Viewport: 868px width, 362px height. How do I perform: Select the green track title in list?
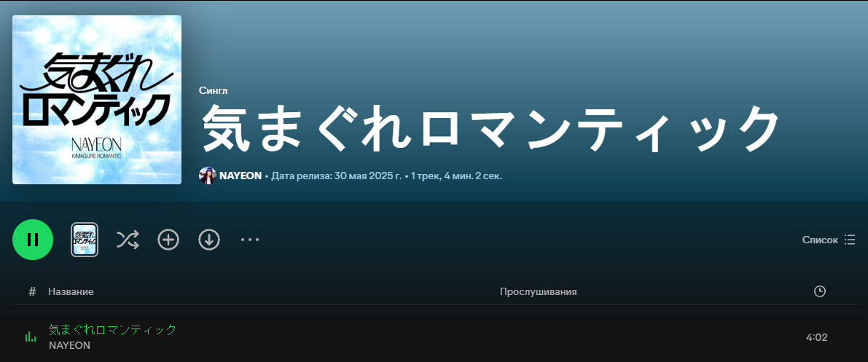click(112, 329)
